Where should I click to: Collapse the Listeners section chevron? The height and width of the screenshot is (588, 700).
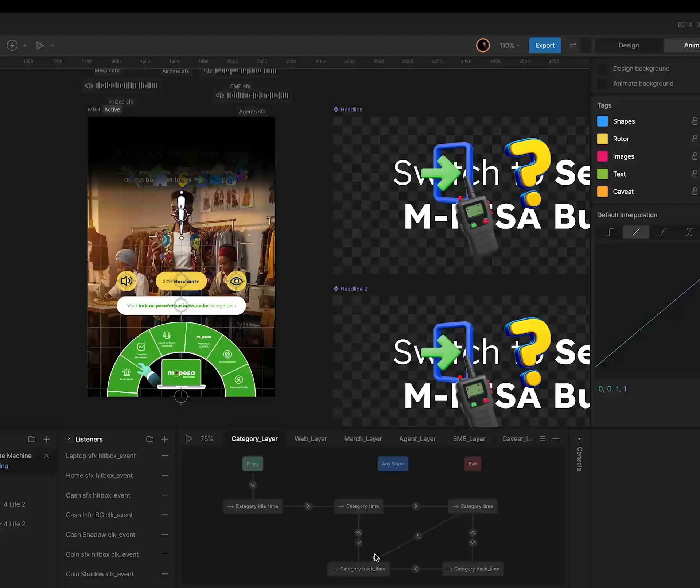point(69,439)
